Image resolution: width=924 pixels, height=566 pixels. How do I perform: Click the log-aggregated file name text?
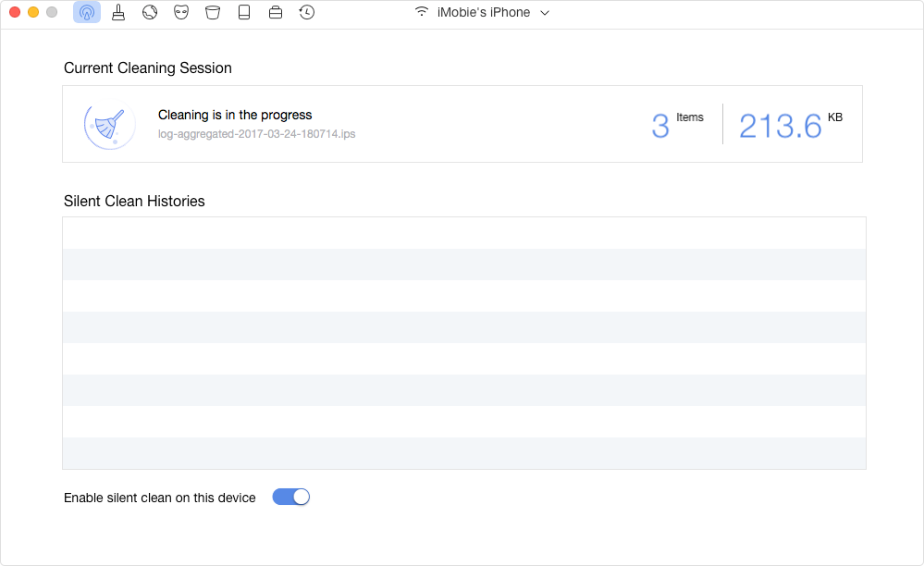[x=257, y=134]
